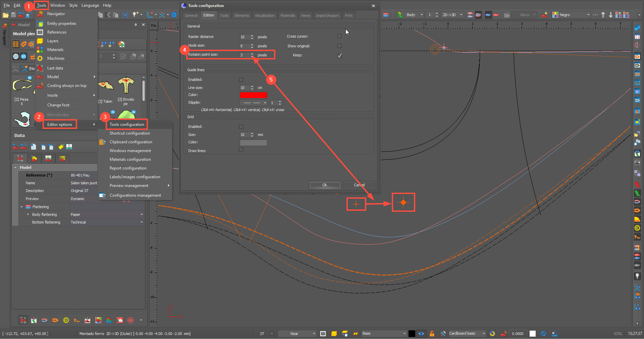Click the Layers menu entry
Viewport: 644px width, 339px height.
(53, 41)
